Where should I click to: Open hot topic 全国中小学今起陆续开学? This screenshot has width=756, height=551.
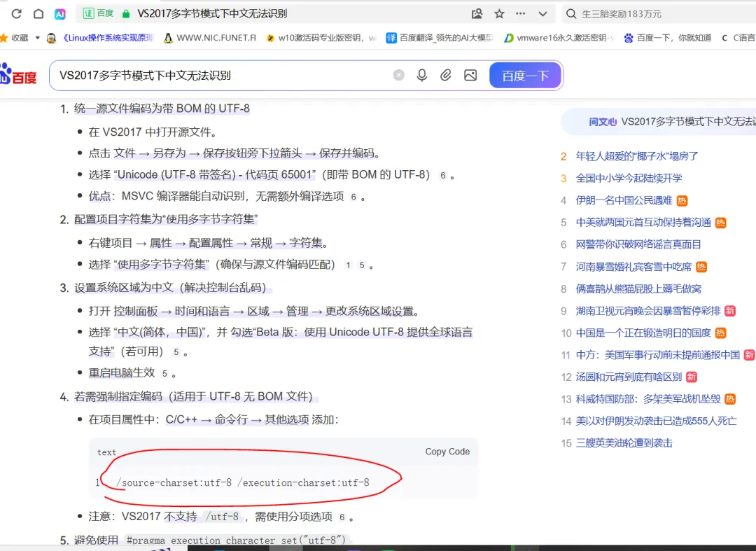(629, 179)
